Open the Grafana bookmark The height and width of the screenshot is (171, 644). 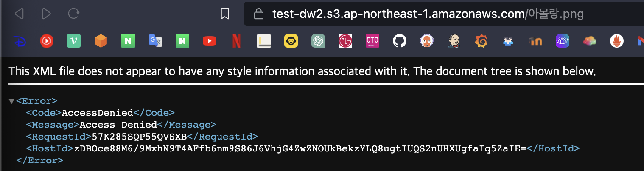pyautogui.click(x=481, y=41)
